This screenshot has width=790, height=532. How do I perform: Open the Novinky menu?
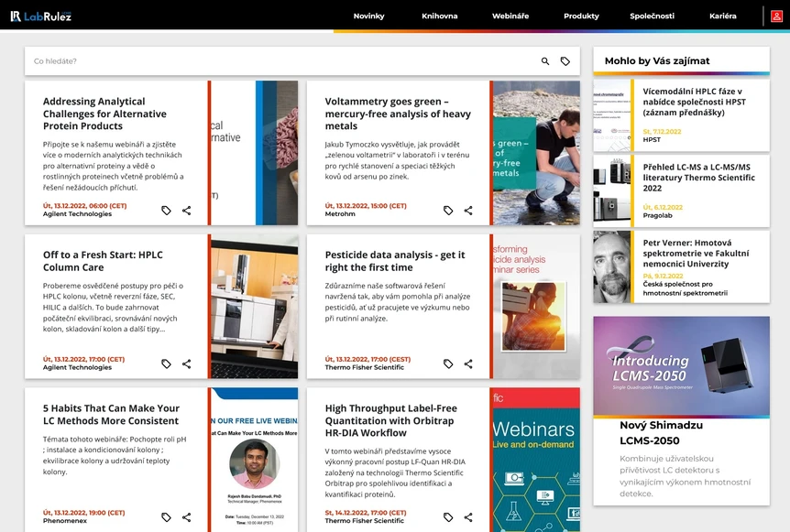click(x=368, y=16)
